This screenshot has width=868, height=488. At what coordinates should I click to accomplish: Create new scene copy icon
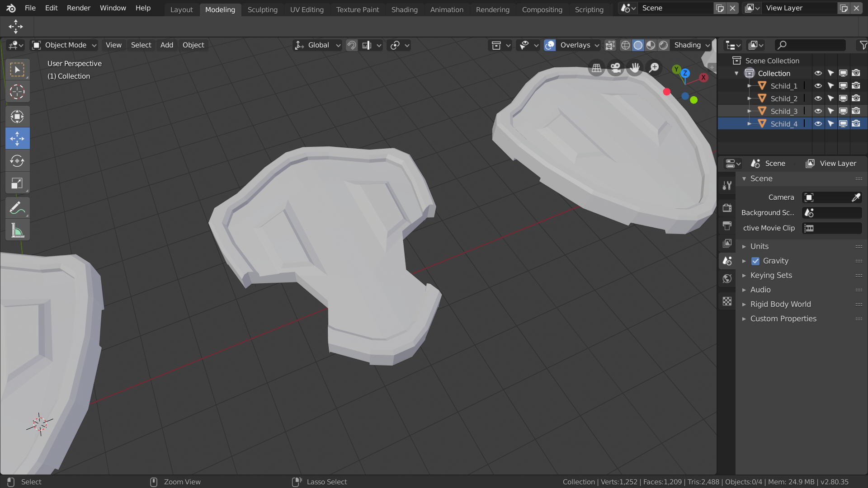[x=720, y=8]
